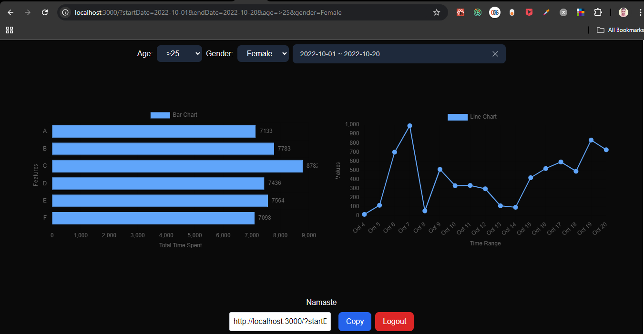Clear the date range with the X
The width and height of the screenshot is (644, 334).
click(x=495, y=54)
